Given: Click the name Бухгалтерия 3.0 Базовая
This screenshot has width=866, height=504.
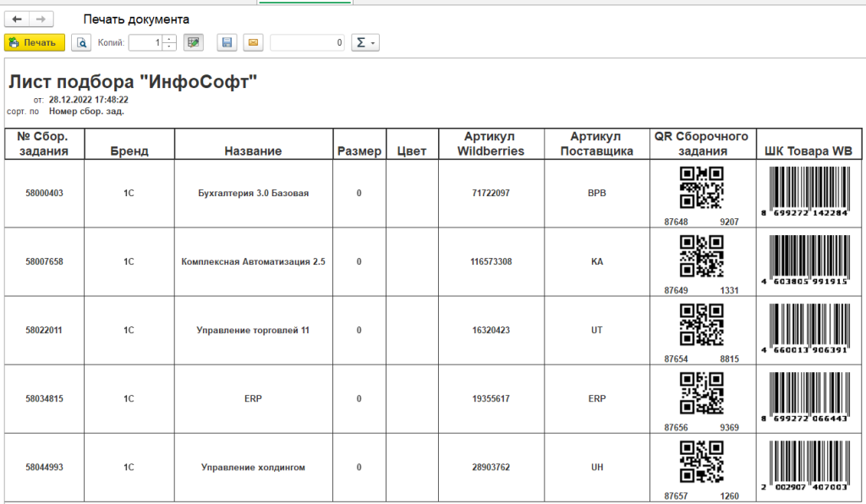Looking at the screenshot, I should coord(254,193).
